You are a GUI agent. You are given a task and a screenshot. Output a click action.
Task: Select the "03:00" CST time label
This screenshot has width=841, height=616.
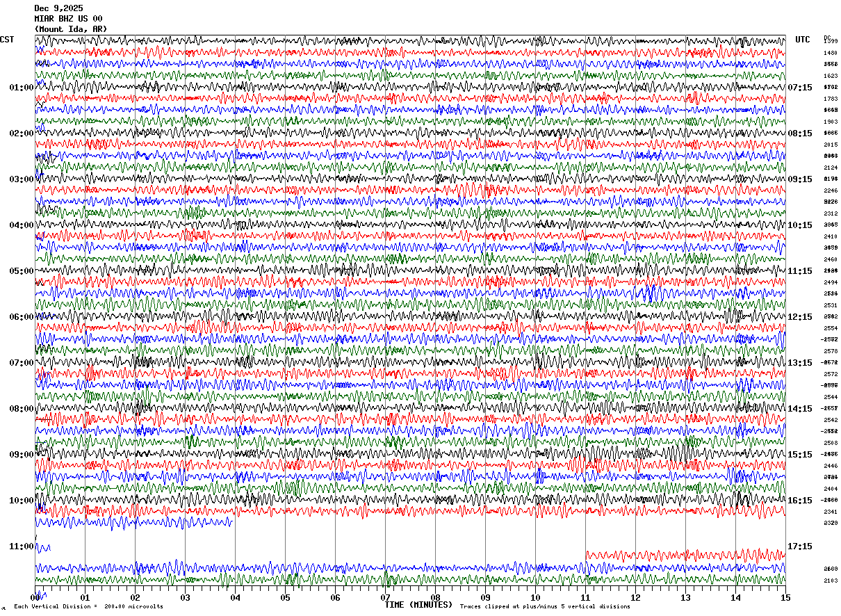pyautogui.click(x=22, y=179)
